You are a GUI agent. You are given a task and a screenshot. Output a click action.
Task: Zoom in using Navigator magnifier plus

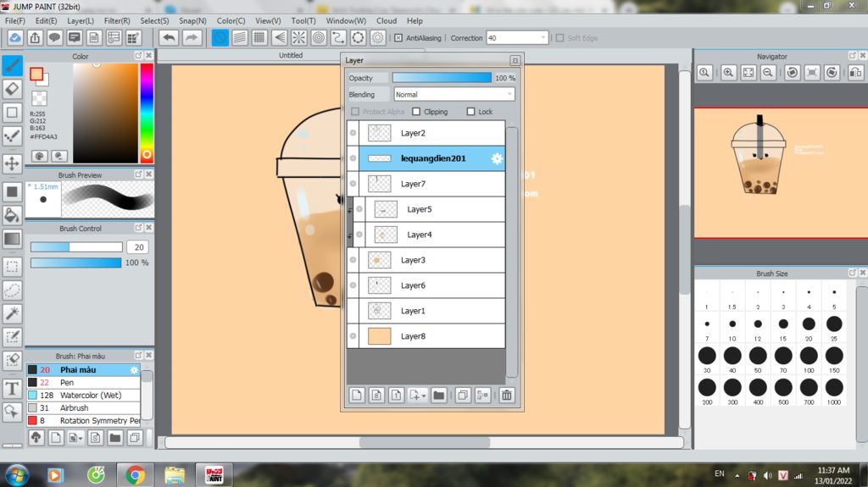click(728, 73)
